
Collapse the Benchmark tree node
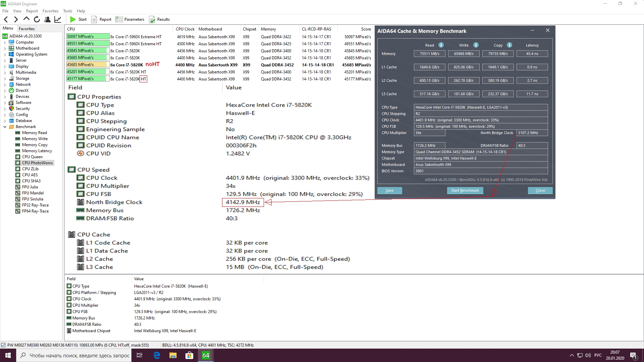[x=5, y=127]
